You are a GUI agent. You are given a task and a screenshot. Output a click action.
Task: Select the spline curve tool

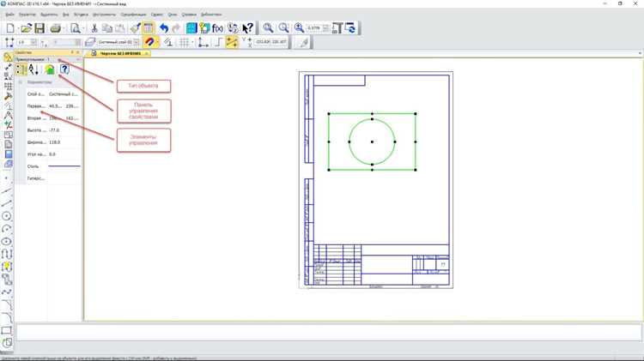click(x=7, y=292)
